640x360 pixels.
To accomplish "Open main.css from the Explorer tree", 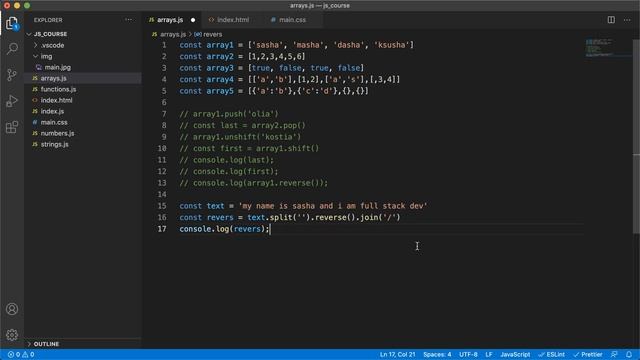I will (83, 122).
